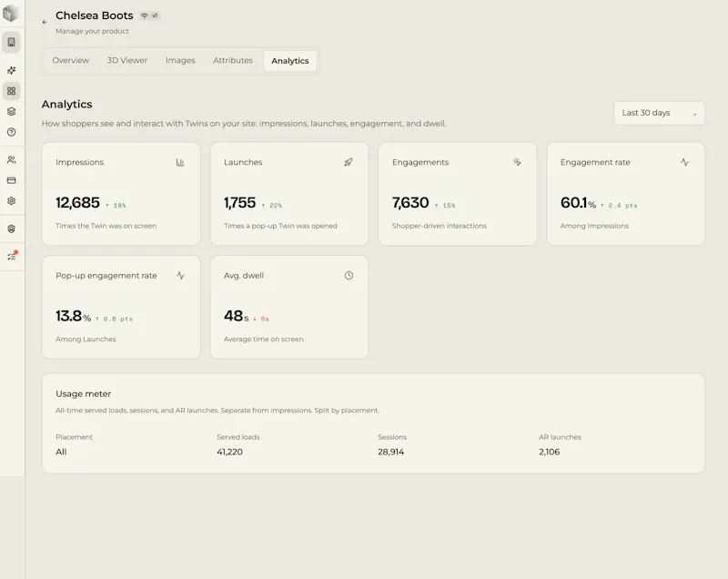The image size is (728, 579).
Task: Open the checklist icon with orange dot
Action: [x=12, y=257]
